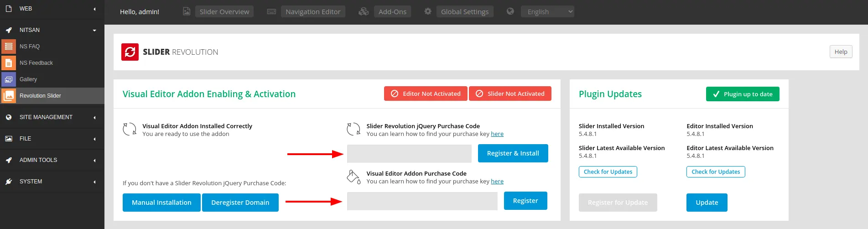The width and height of the screenshot is (868, 229).
Task: Click 'Slider Installed Version' label
Action: click(612, 126)
